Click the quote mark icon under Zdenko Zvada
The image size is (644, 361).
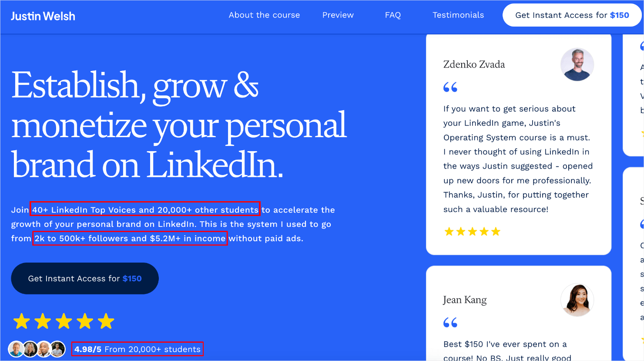coord(450,87)
